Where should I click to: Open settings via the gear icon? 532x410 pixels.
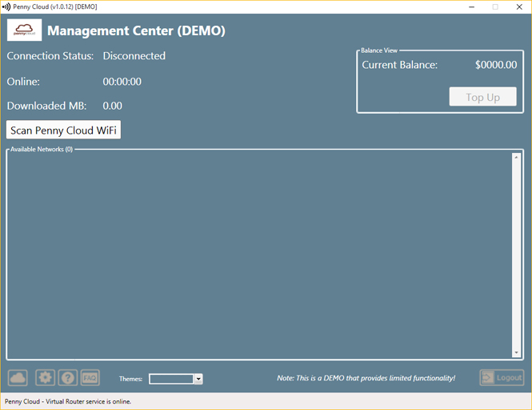pos(45,378)
